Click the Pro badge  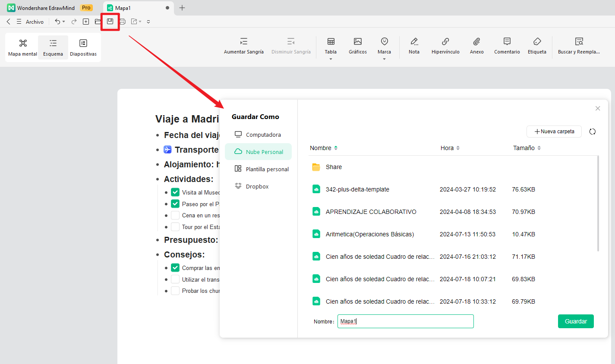tap(86, 8)
